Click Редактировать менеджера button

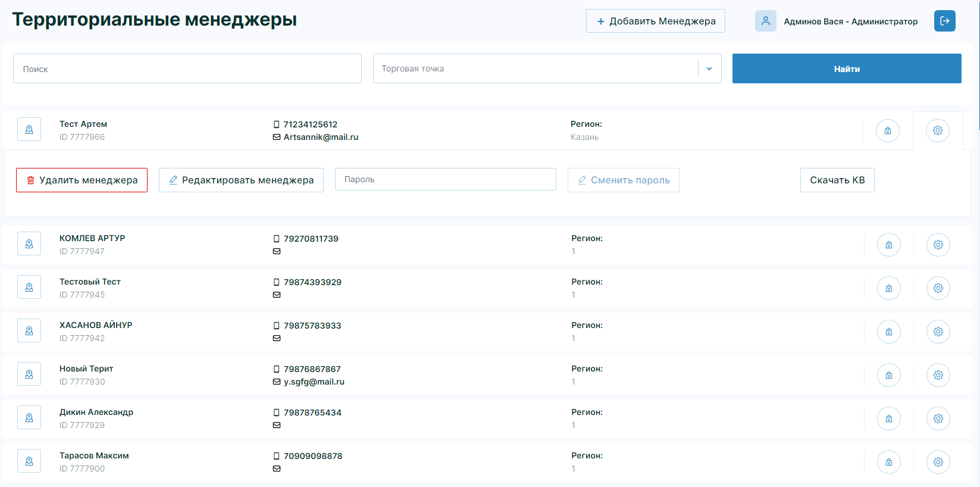tap(241, 180)
